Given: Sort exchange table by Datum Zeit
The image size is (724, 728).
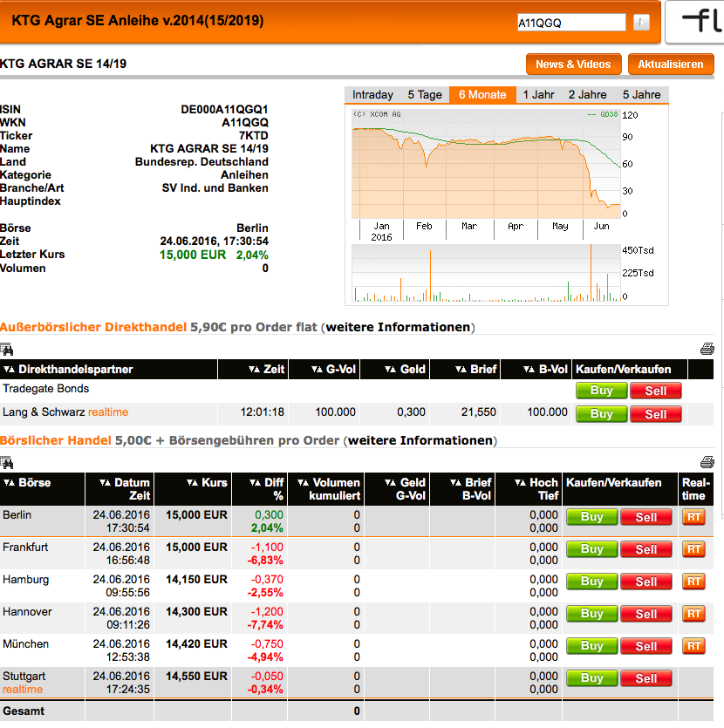Looking at the screenshot, I should click(x=105, y=483).
